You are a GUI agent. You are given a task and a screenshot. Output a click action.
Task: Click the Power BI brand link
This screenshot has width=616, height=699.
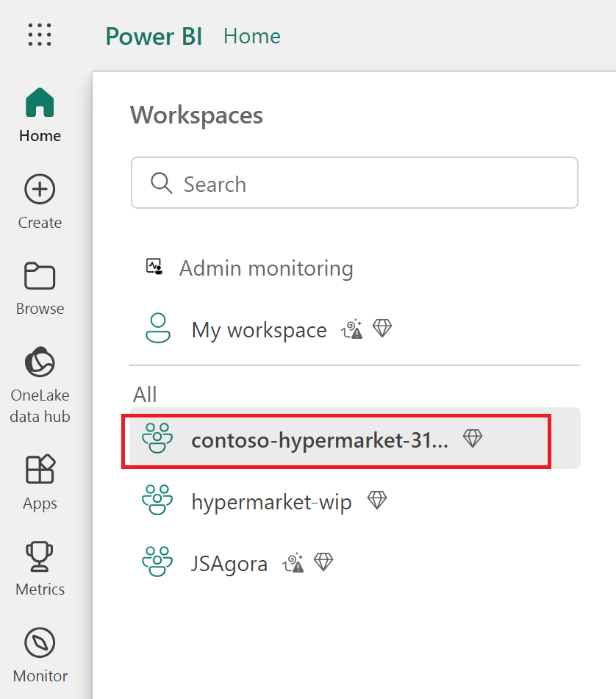[x=154, y=36]
